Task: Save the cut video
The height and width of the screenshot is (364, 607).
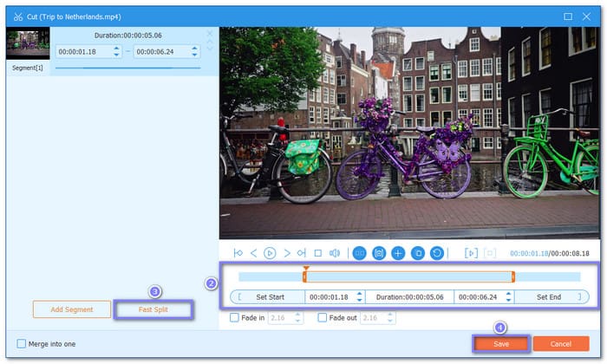Action: click(x=501, y=344)
